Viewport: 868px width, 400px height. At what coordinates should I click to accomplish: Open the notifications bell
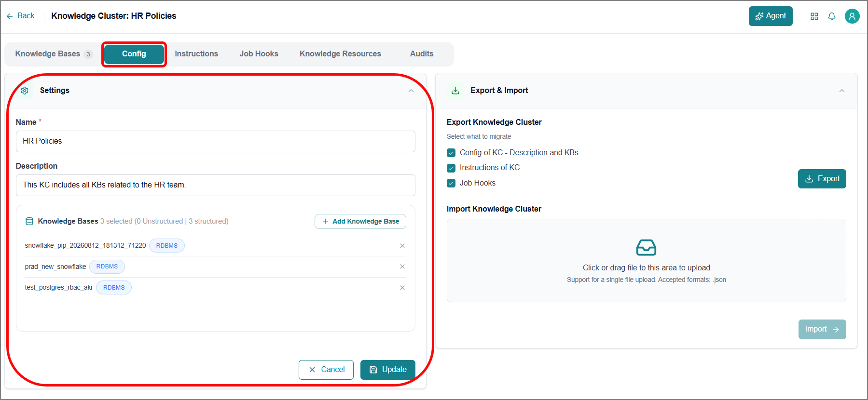pos(832,16)
